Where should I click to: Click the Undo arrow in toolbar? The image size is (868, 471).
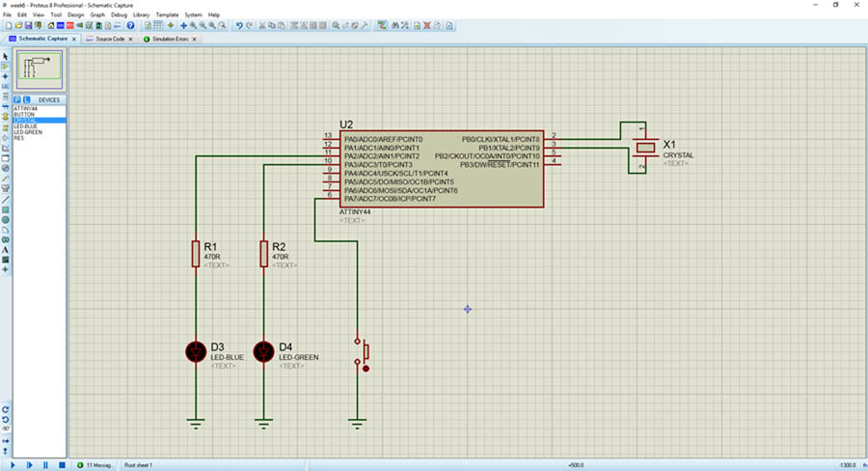(x=239, y=26)
